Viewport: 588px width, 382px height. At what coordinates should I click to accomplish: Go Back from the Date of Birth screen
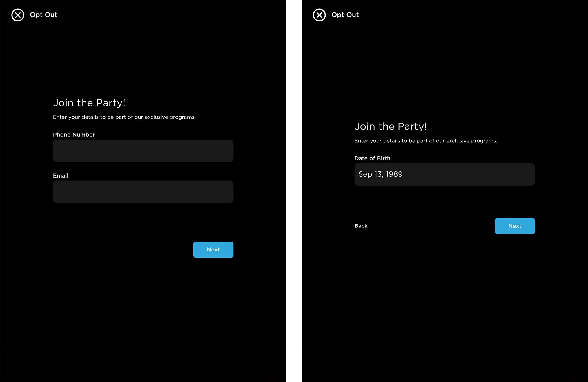coord(361,226)
